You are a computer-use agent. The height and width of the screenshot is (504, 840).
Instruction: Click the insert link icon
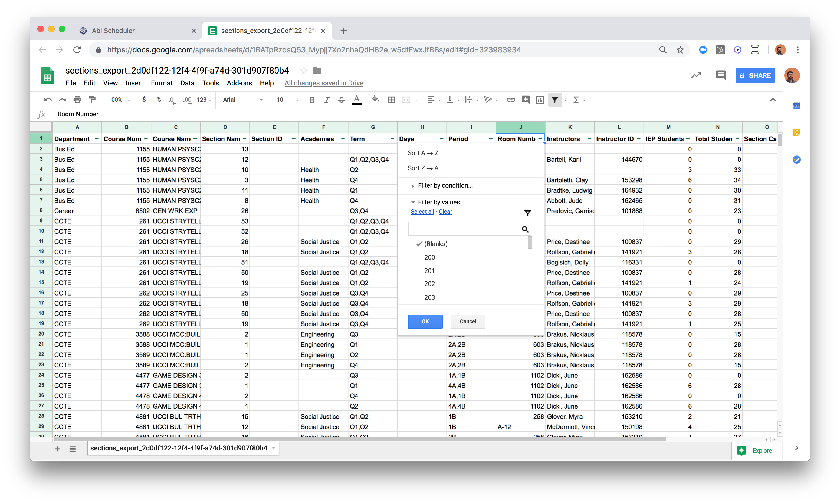[x=510, y=100]
